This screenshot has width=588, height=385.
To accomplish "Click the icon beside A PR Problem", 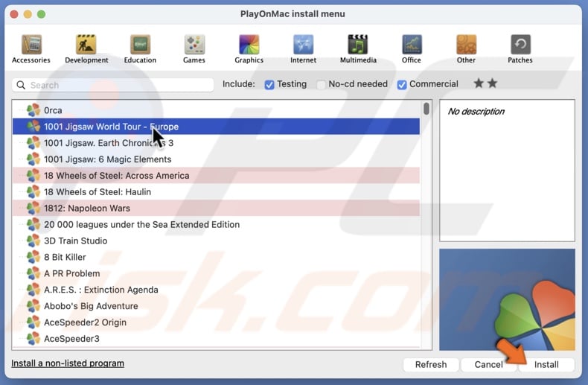I will 33,273.
